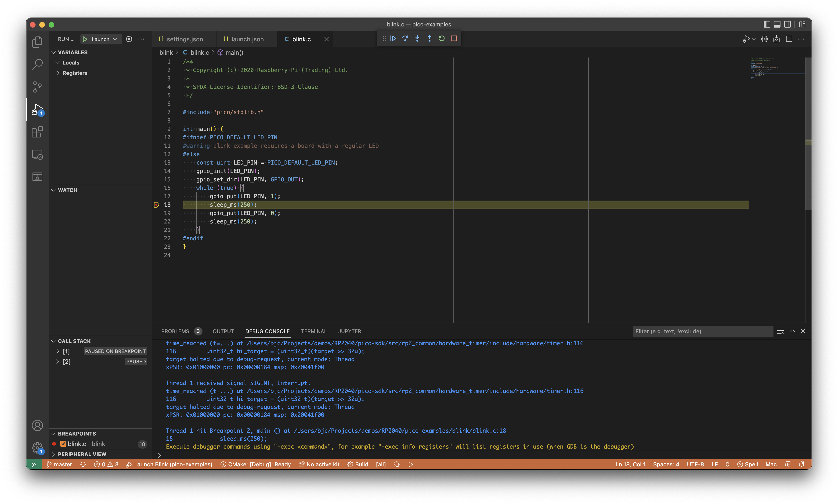Open more actions in Run sidebar header
Viewport: 838px width, 504px height.
click(x=141, y=40)
